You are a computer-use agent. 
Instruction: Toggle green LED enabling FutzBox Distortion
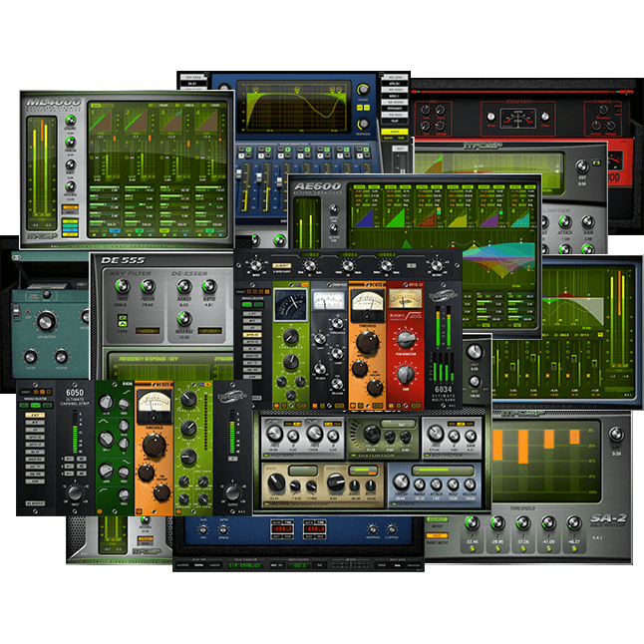click(353, 456)
